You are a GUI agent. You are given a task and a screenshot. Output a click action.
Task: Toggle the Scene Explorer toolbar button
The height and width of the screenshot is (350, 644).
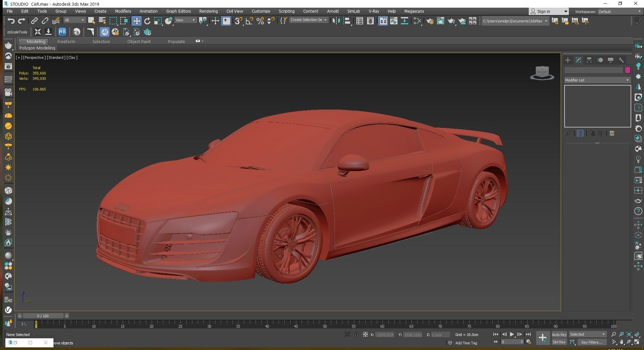pos(360,21)
